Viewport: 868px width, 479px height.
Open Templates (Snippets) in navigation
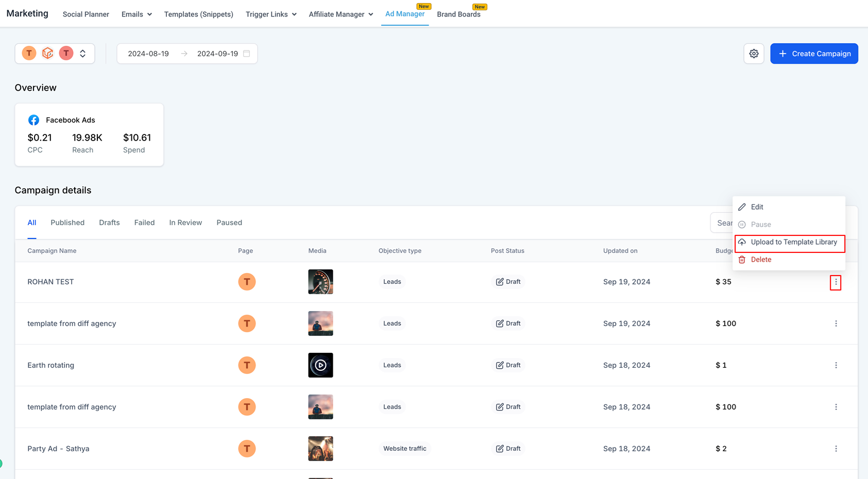[x=198, y=14]
